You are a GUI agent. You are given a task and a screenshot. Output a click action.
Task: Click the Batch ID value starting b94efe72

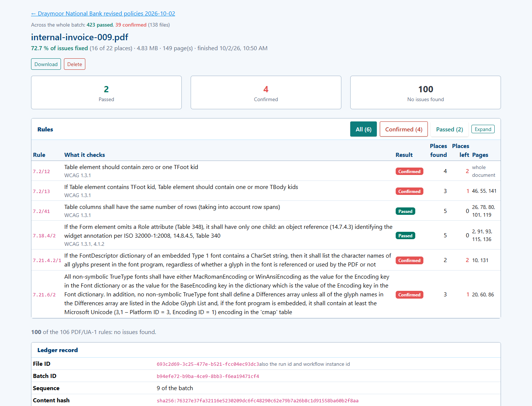208,376
